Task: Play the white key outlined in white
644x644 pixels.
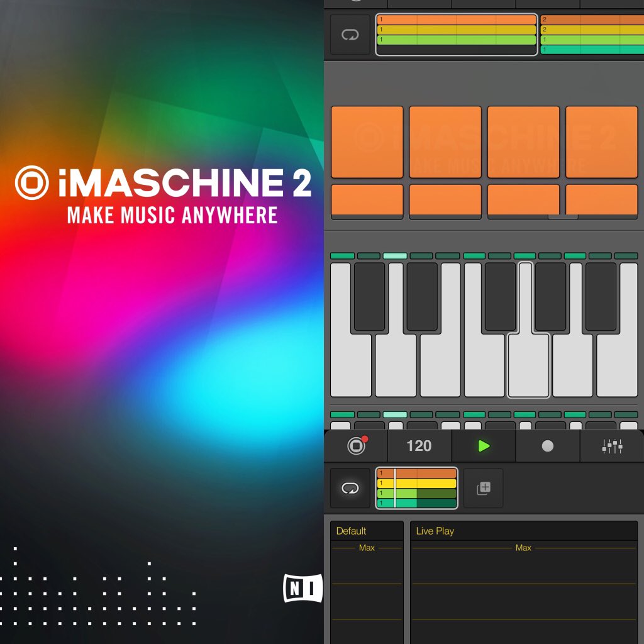Action: click(x=528, y=365)
